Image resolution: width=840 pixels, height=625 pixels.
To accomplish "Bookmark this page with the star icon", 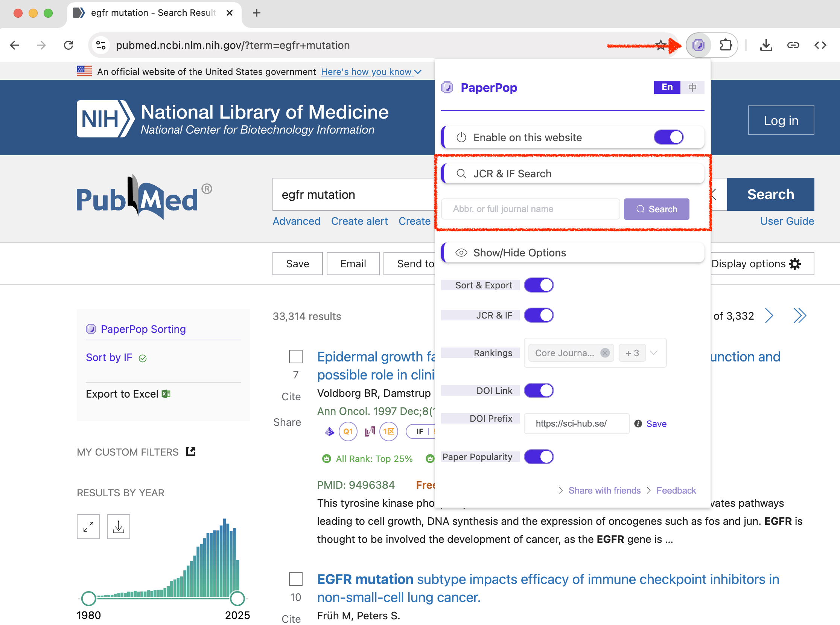I will [661, 46].
